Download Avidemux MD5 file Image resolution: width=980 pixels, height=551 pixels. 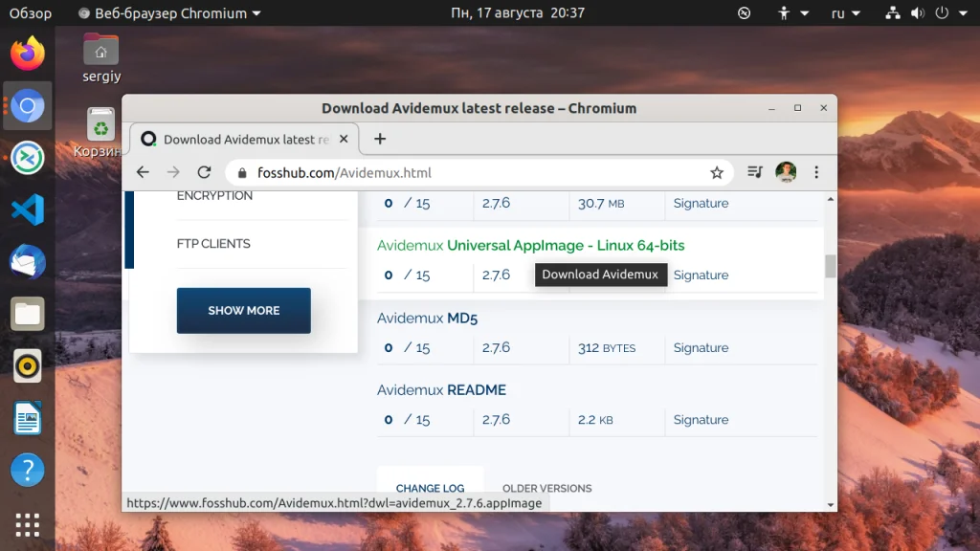(427, 318)
